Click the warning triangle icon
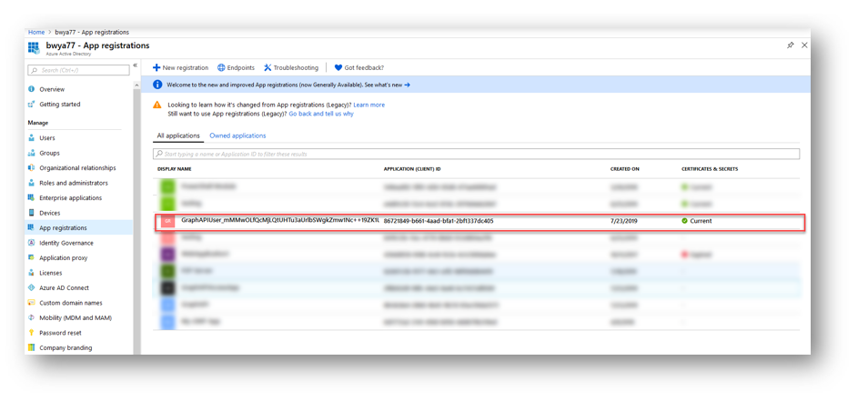The width and height of the screenshot is (868, 401). [x=157, y=105]
